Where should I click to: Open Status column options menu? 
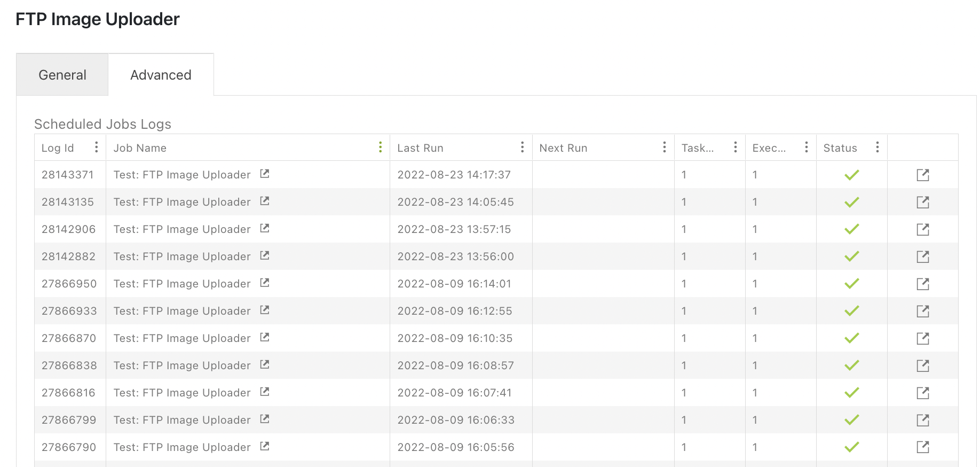pyautogui.click(x=877, y=147)
